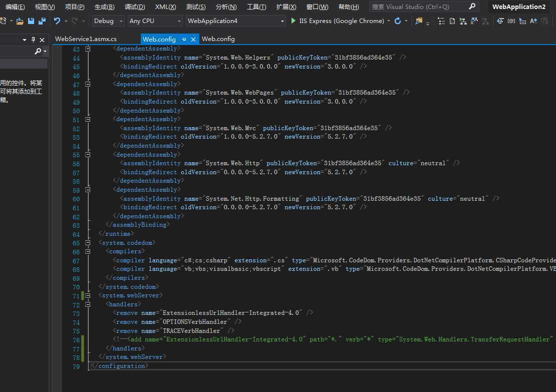Viewport: 556px width, 392px height.
Task: Collapse the dependentAssembly block at line 43
Action: (88, 49)
